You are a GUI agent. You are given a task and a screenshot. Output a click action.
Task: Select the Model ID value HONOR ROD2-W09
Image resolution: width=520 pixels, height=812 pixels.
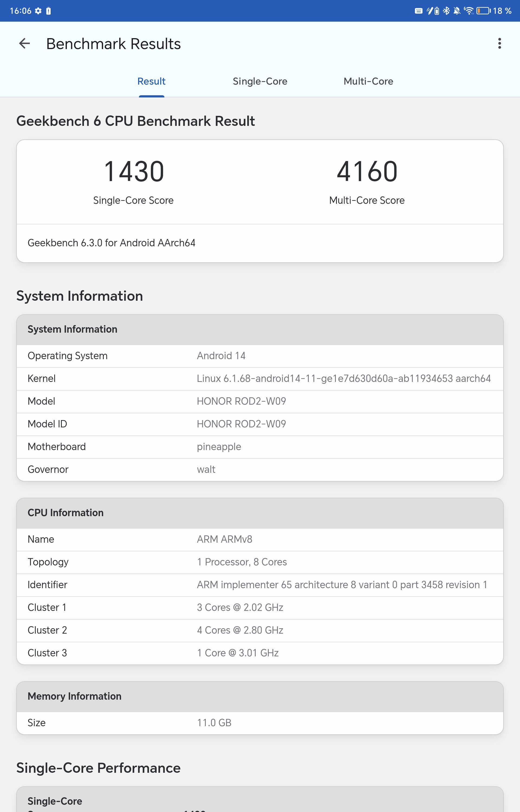click(x=241, y=424)
